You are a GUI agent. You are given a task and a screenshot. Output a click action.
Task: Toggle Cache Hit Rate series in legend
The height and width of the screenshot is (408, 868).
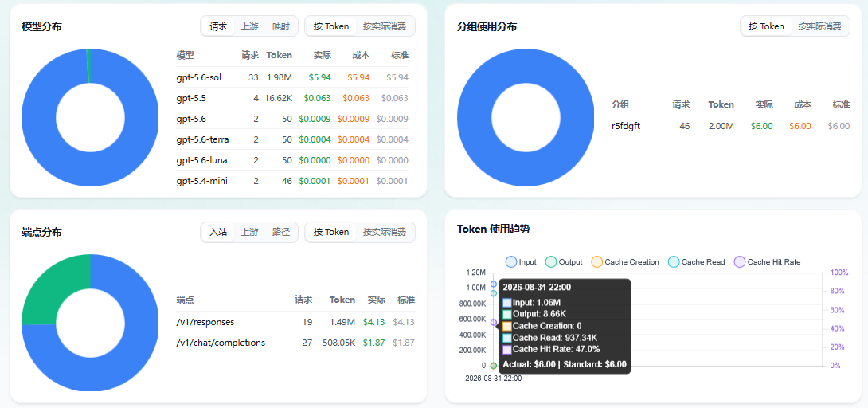coord(767,262)
